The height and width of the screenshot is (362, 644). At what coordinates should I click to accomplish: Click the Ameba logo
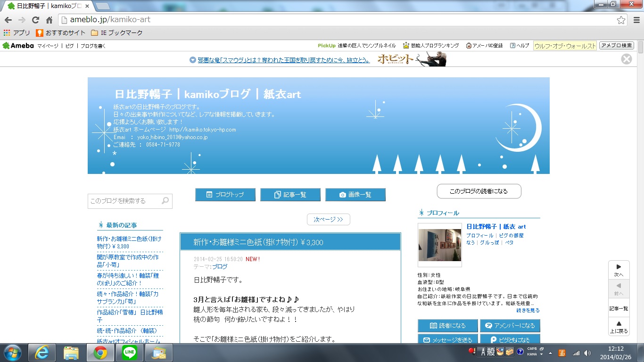pos(18,46)
